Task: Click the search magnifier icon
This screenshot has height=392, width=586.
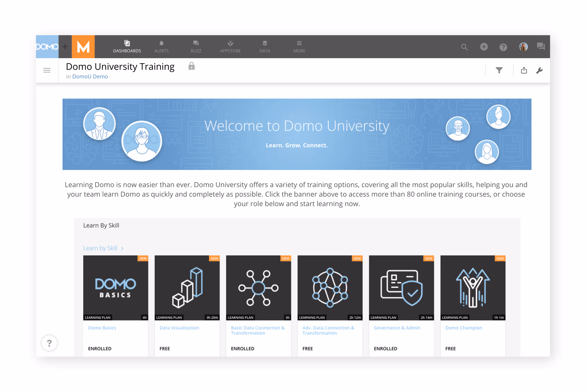Action: [x=464, y=47]
